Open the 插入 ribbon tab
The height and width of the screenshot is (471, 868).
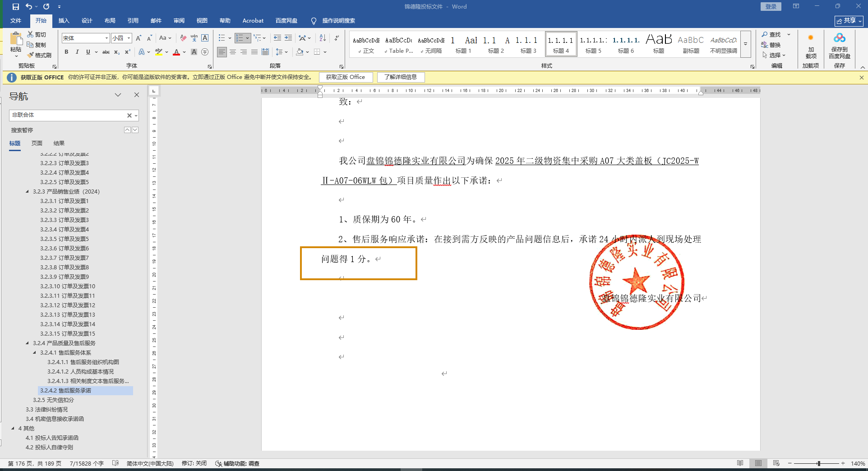tap(64, 21)
